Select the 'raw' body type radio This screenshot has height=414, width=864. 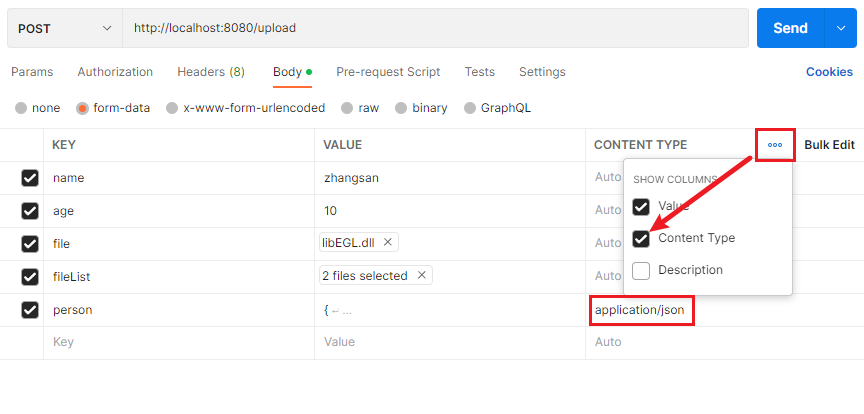point(348,108)
